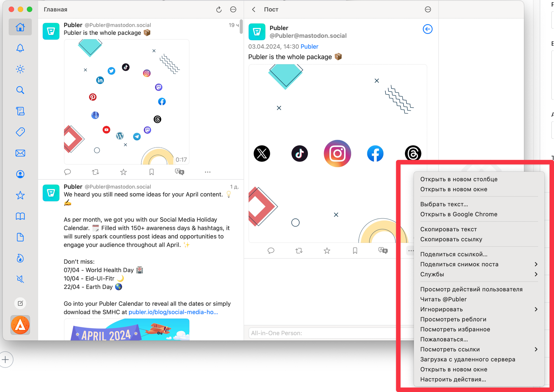This screenshot has width=554, height=392.
Task: Refresh the Главная timeline
Action: click(x=219, y=9)
